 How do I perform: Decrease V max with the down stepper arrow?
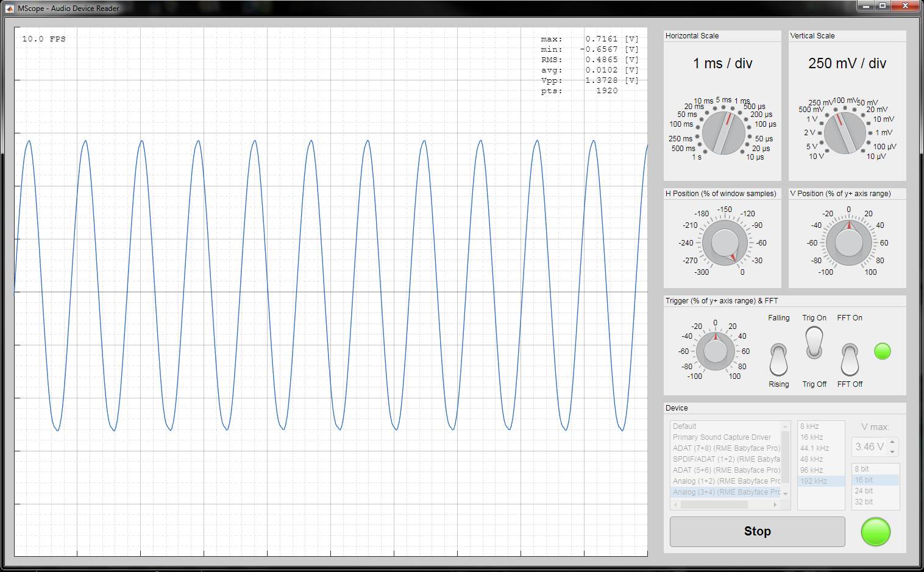pos(892,451)
